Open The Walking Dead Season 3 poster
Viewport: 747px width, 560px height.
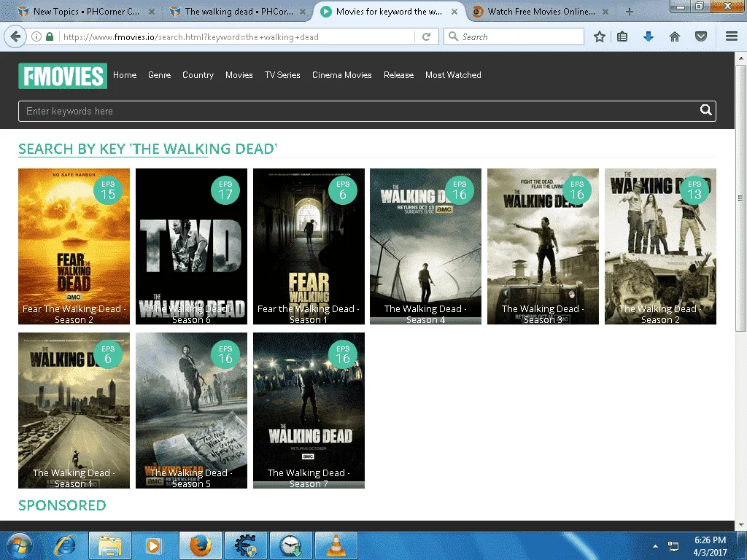pyautogui.click(x=543, y=246)
